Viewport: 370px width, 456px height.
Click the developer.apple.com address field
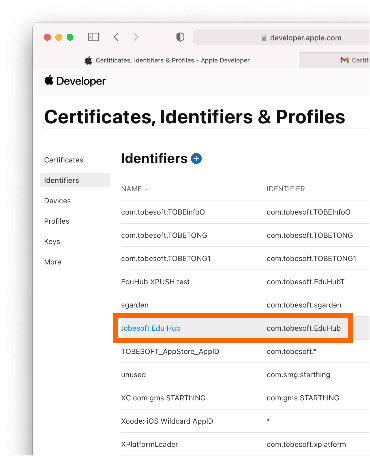point(282,37)
